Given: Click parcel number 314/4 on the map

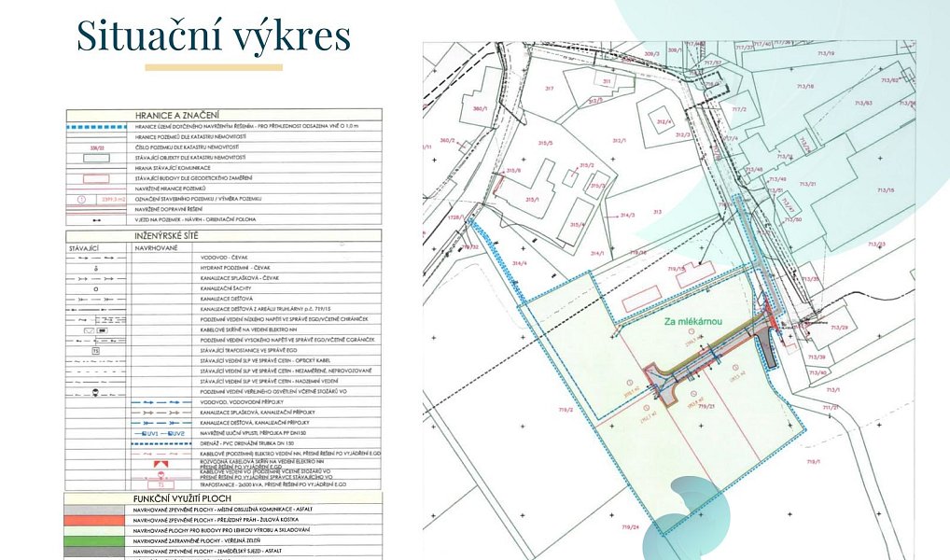Looking at the screenshot, I should pyautogui.click(x=519, y=263).
